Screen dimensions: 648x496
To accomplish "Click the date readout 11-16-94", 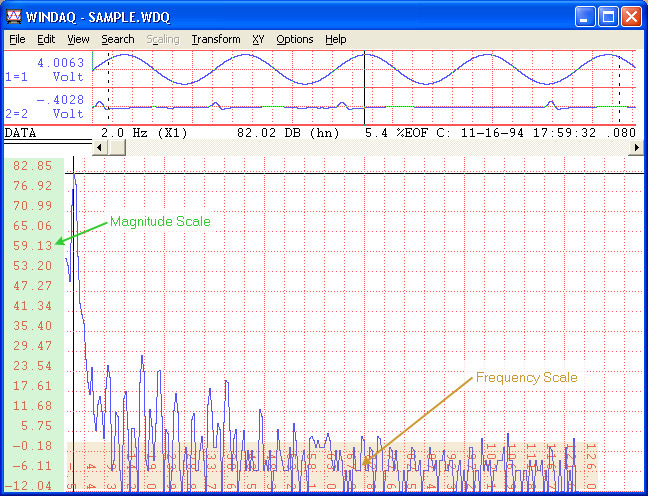I will pos(492,133).
